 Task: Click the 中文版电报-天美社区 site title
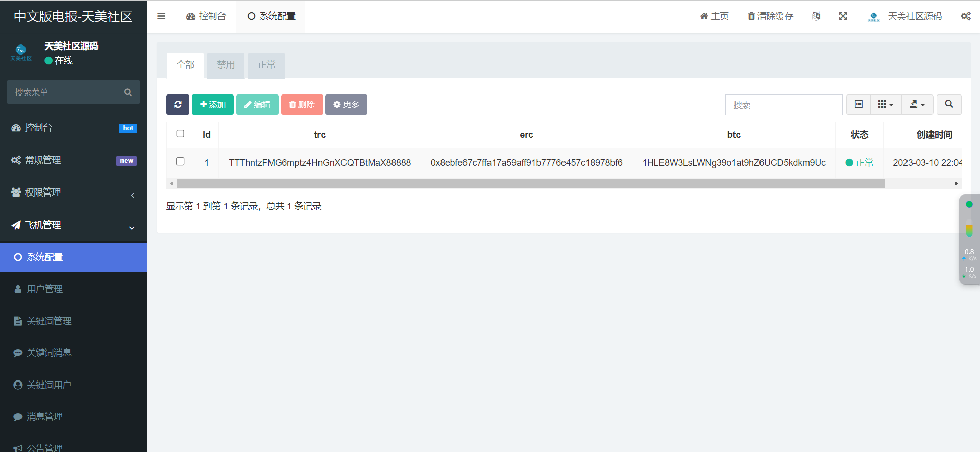point(73,16)
